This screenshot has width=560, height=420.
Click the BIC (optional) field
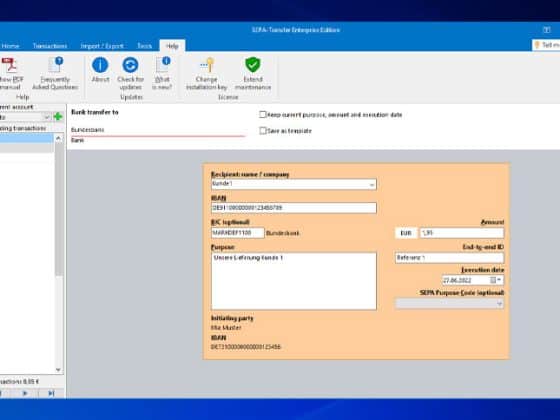click(x=238, y=233)
